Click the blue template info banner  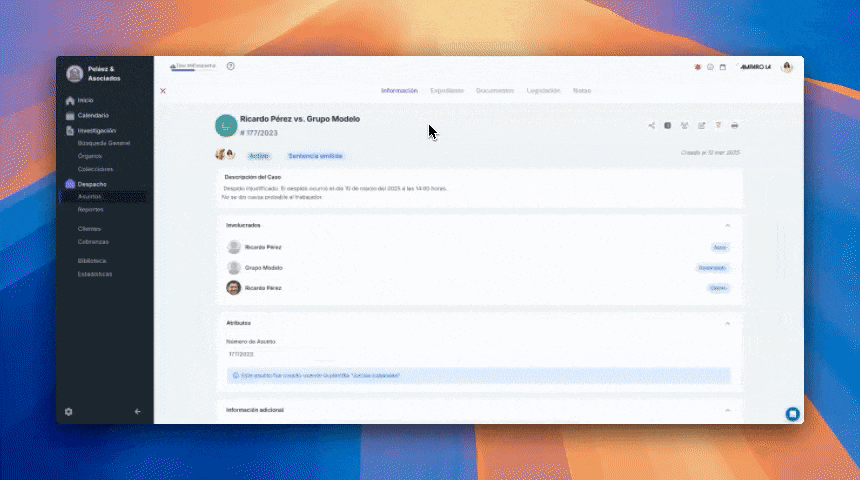click(479, 376)
